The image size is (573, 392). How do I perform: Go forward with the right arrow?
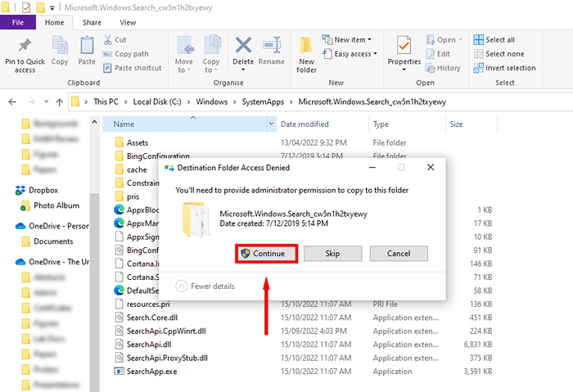[x=31, y=102]
